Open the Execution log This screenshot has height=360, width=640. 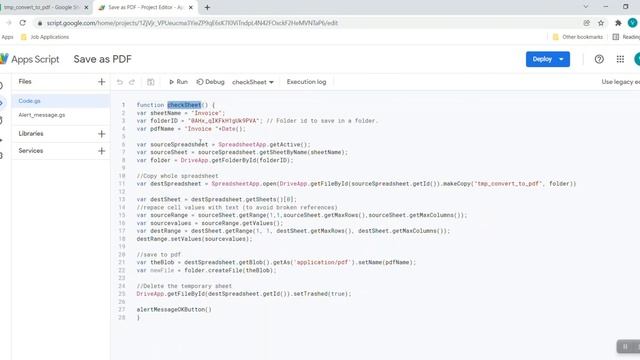coord(307,82)
